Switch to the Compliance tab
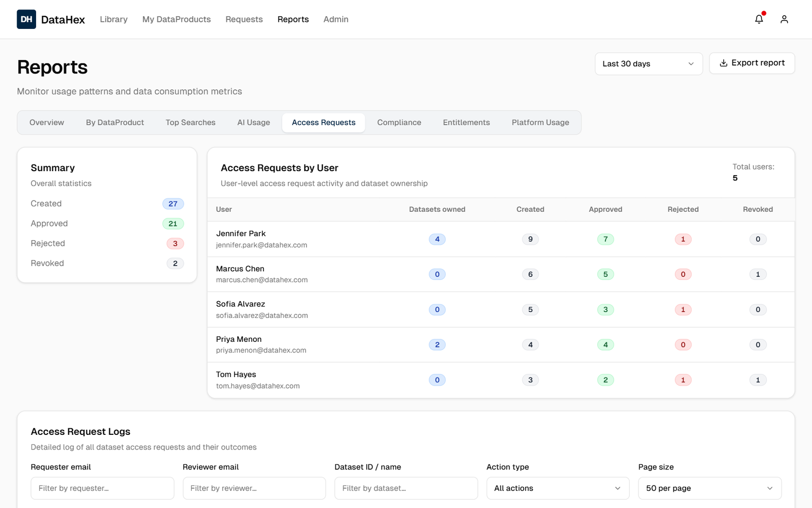 [x=399, y=122]
